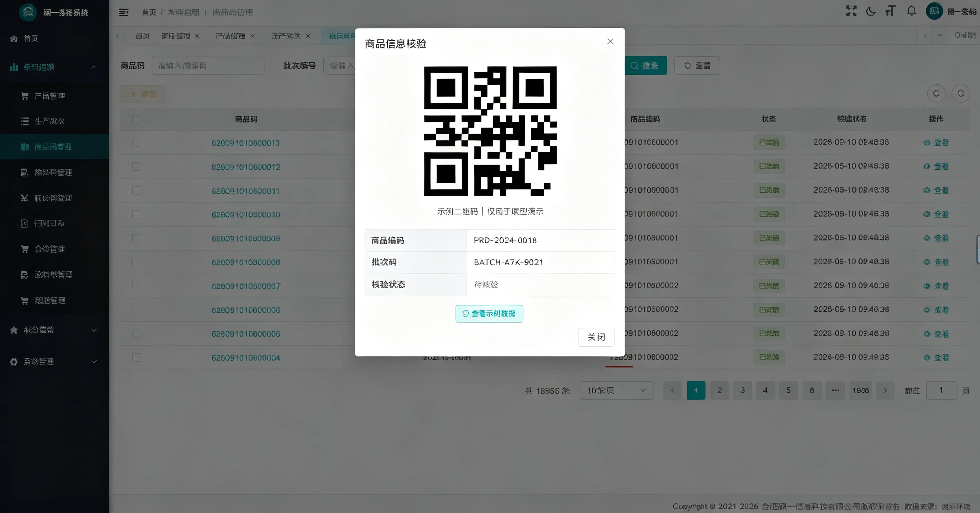Click the view eye icon in last row

click(927, 358)
